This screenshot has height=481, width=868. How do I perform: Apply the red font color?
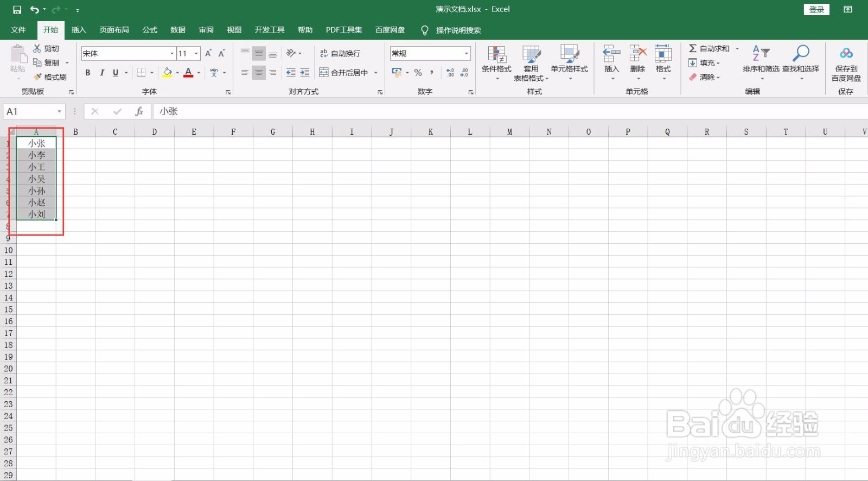point(188,72)
